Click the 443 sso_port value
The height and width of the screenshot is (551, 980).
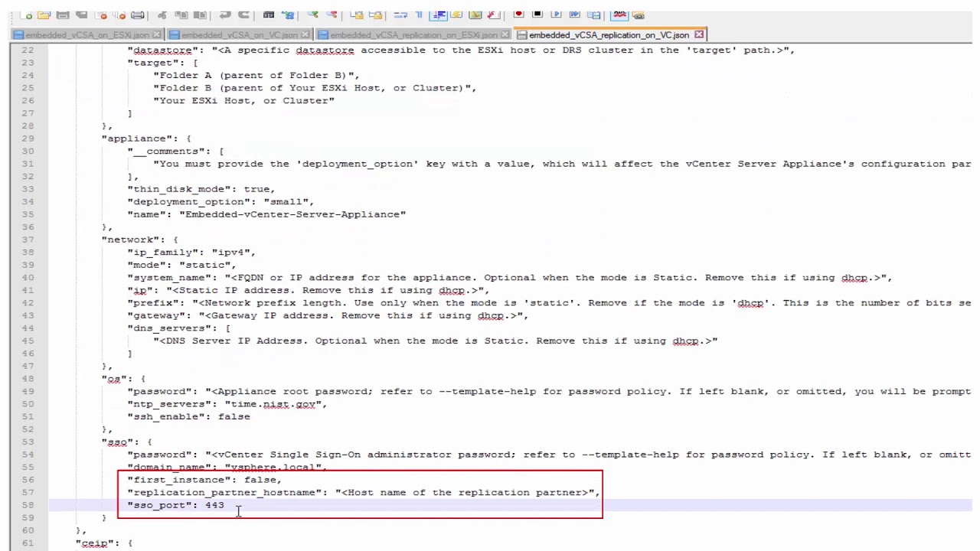coord(214,505)
